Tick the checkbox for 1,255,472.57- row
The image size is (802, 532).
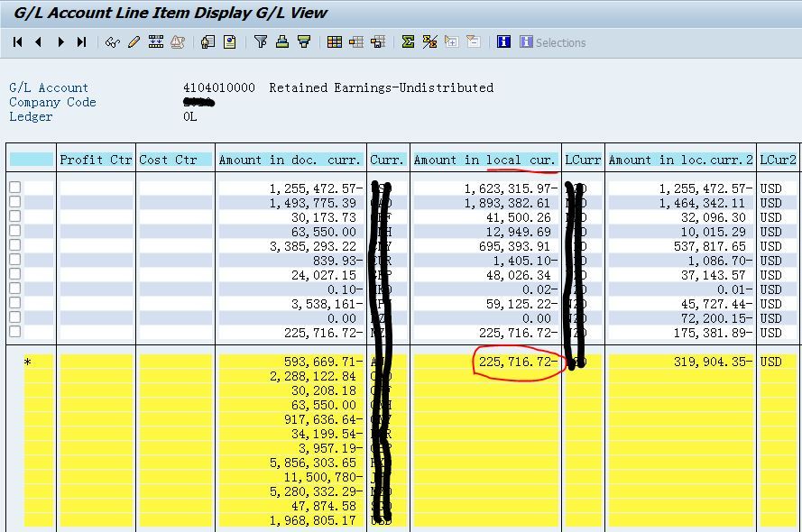15,188
